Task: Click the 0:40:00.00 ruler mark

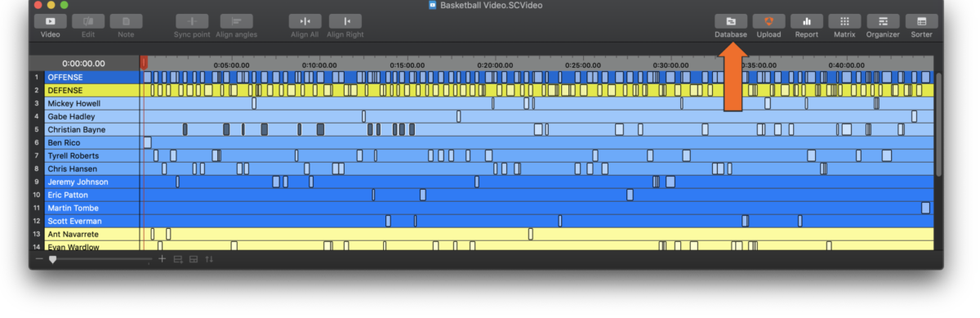Action: click(846, 65)
